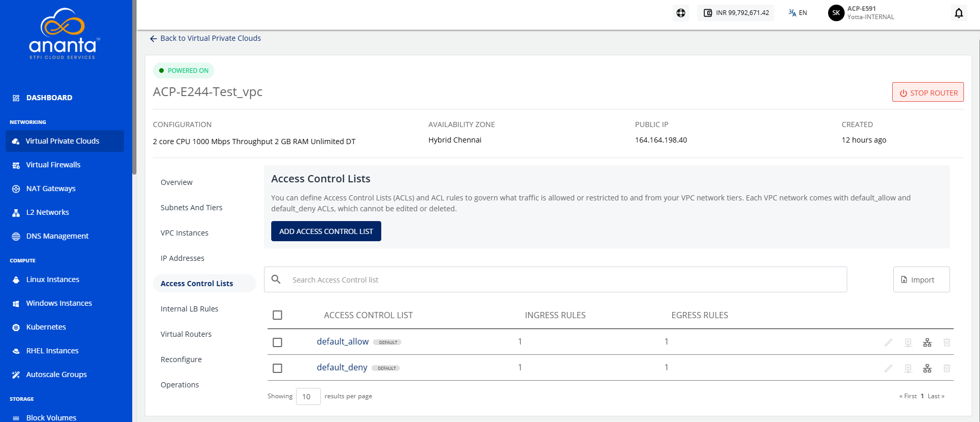Open Internal LB Rules tab
This screenshot has height=422, width=980.
click(x=190, y=309)
